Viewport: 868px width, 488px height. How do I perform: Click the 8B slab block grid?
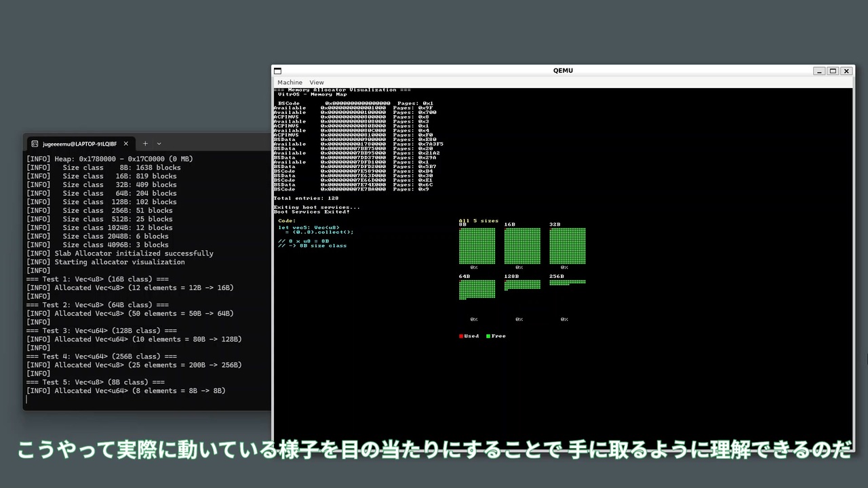tap(477, 246)
